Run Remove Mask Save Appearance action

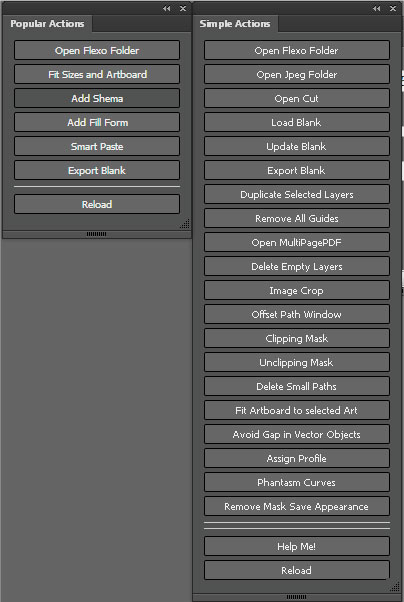point(297,506)
